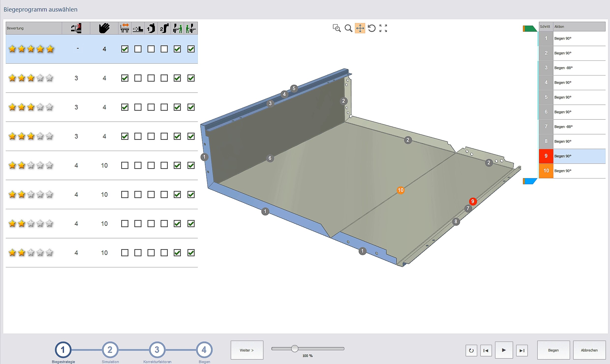
Task: Jump to step 3 Korrekturfaktoren
Action: pos(157,349)
